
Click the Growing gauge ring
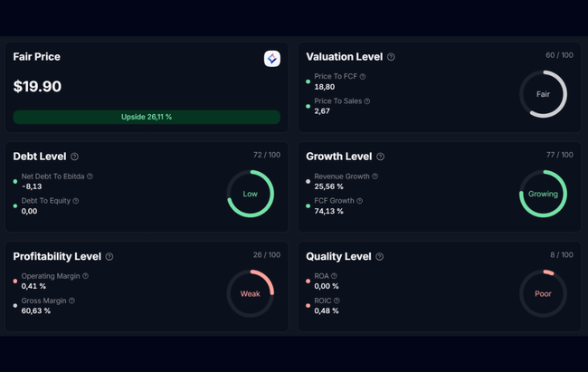pos(543,194)
